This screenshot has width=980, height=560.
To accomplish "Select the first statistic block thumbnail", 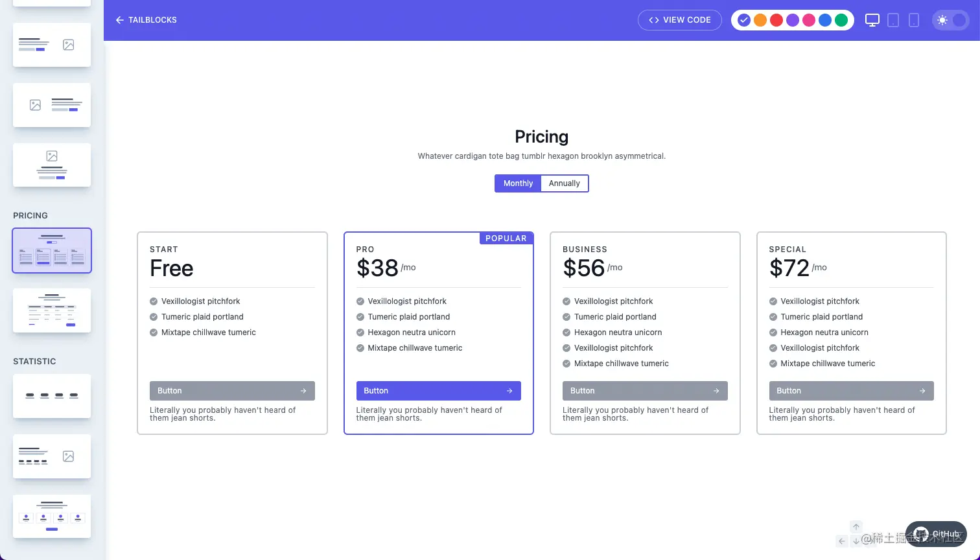I will click(x=52, y=396).
